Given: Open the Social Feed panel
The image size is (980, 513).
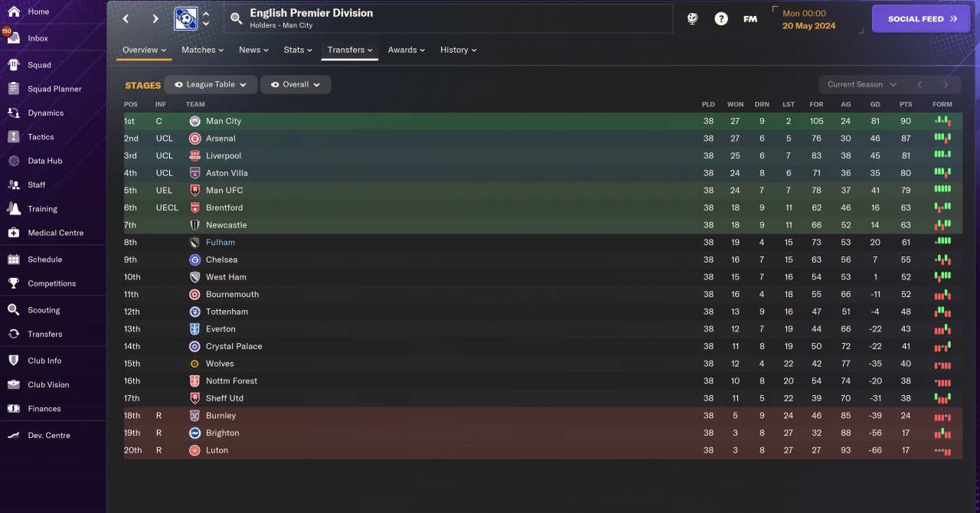Looking at the screenshot, I should pos(921,19).
